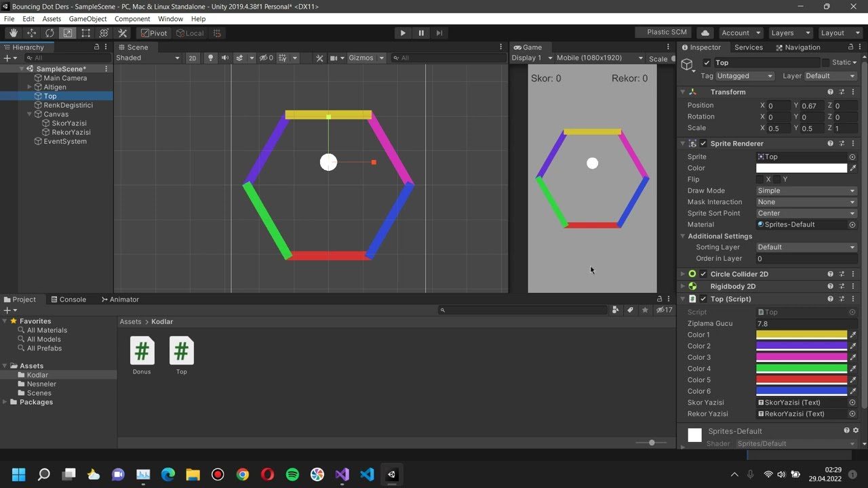Viewport: 868px width, 488px height.
Task: Click the Color 4 green swatch
Action: click(802, 369)
